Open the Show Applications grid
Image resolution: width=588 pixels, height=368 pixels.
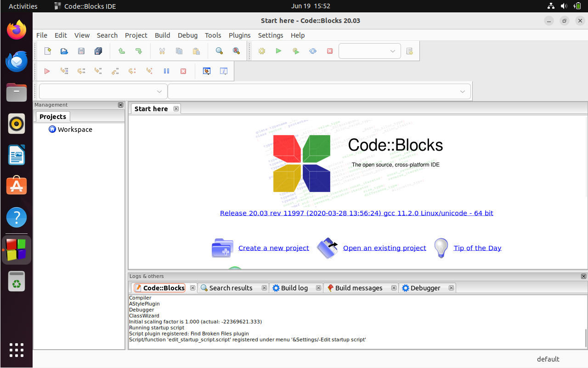[17, 350]
